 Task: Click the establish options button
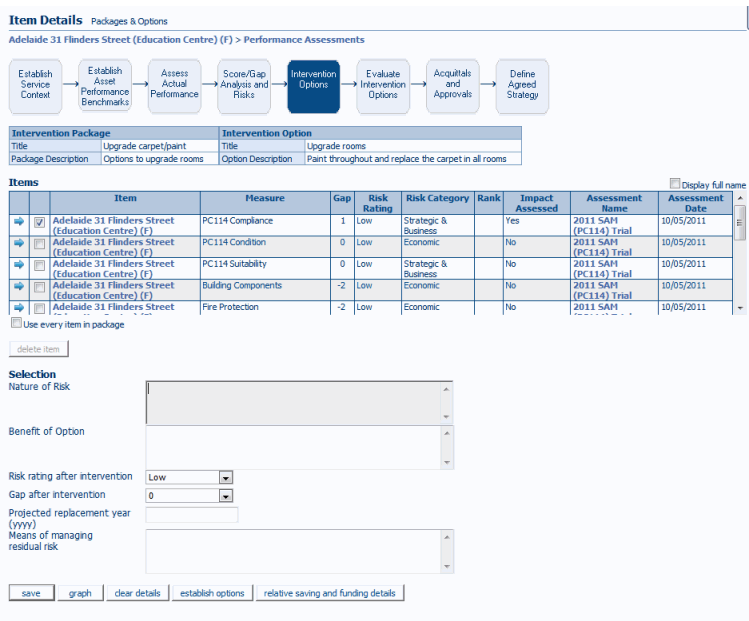[213, 593]
